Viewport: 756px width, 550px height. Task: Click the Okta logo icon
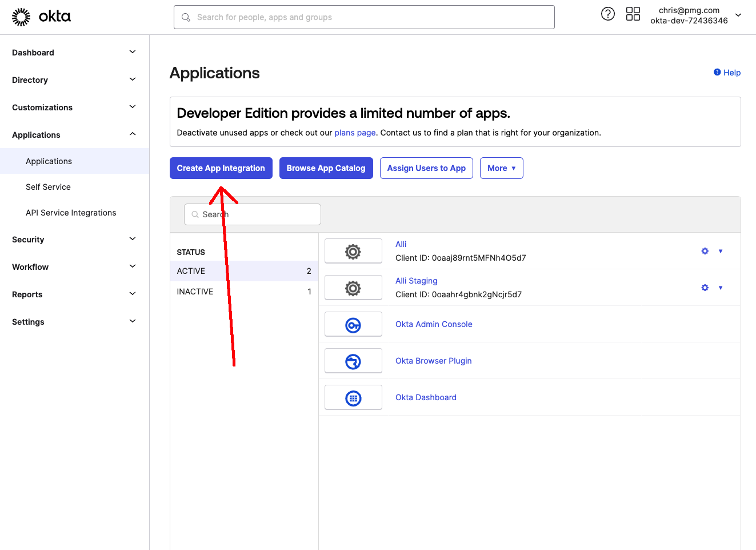pos(22,17)
